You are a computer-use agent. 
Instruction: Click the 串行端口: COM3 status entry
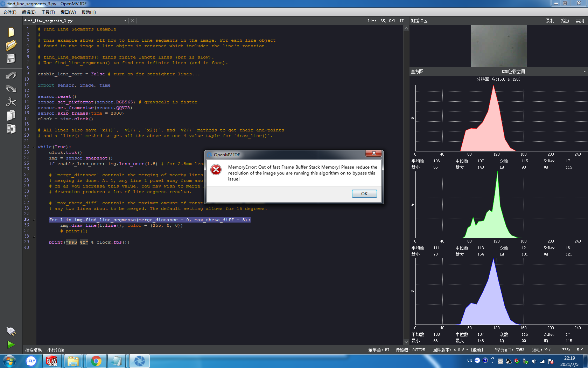pyautogui.click(x=509, y=350)
